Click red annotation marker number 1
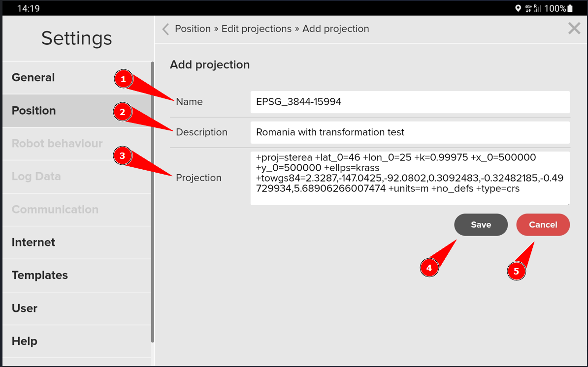This screenshot has height=367, width=588. coord(123,79)
